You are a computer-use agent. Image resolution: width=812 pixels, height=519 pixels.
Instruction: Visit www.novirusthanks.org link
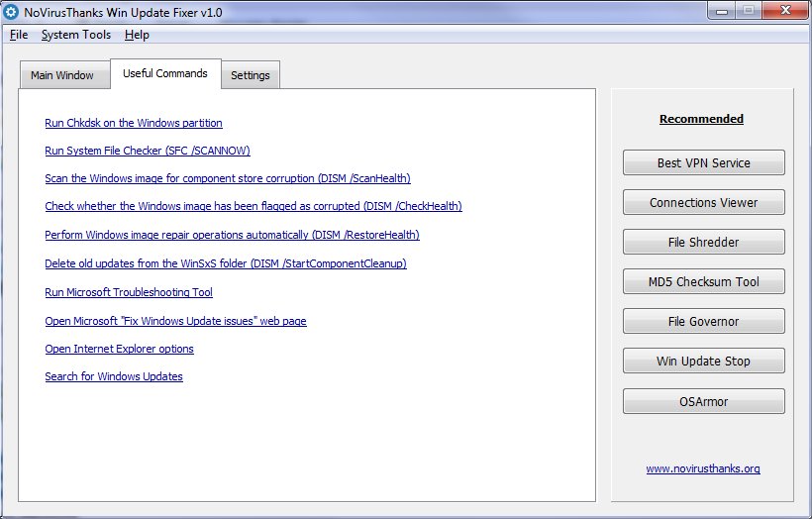pyautogui.click(x=703, y=468)
